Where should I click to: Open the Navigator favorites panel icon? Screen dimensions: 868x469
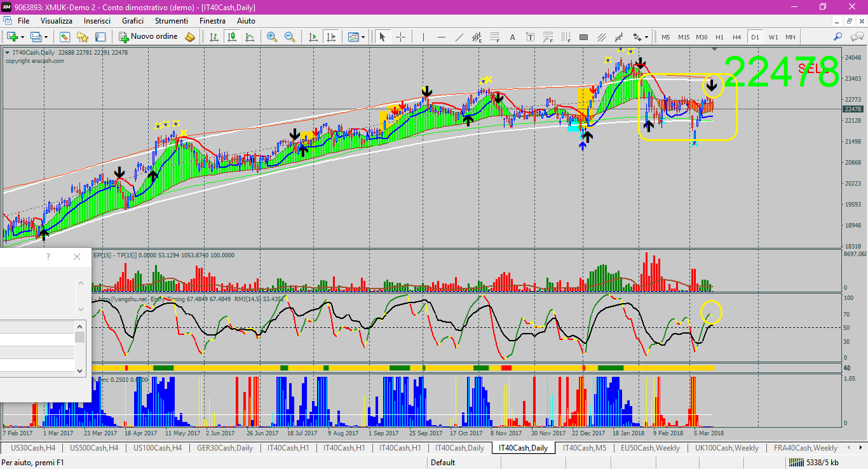click(82, 37)
